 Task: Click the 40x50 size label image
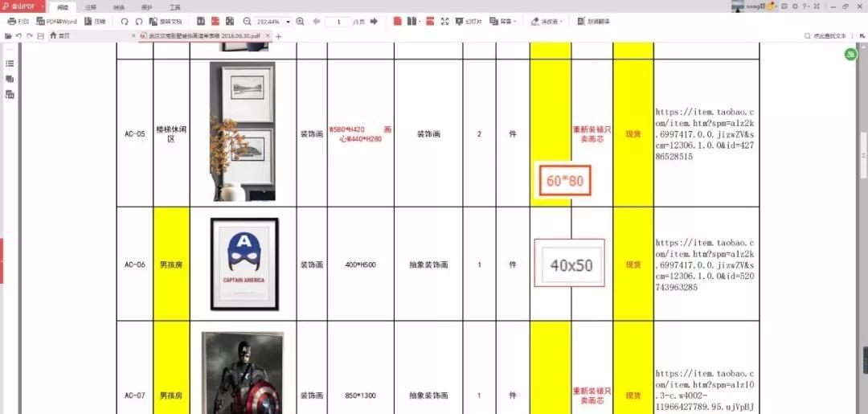coord(570,263)
